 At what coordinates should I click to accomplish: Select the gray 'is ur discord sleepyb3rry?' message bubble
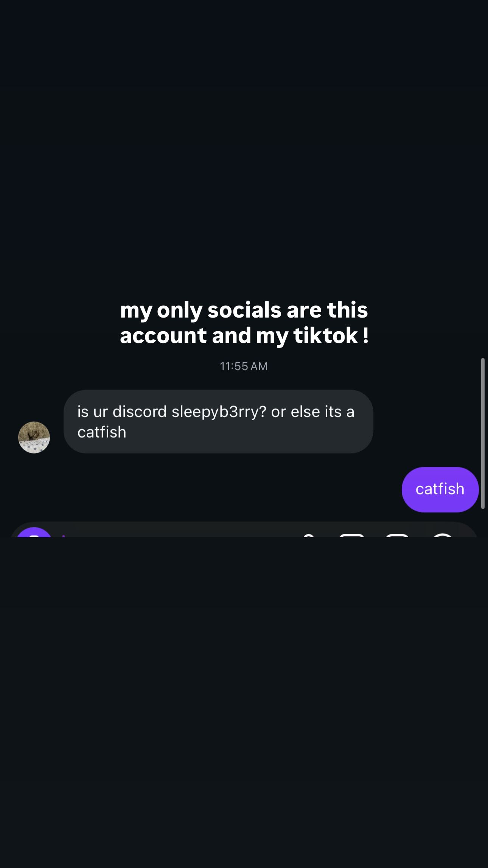(218, 421)
